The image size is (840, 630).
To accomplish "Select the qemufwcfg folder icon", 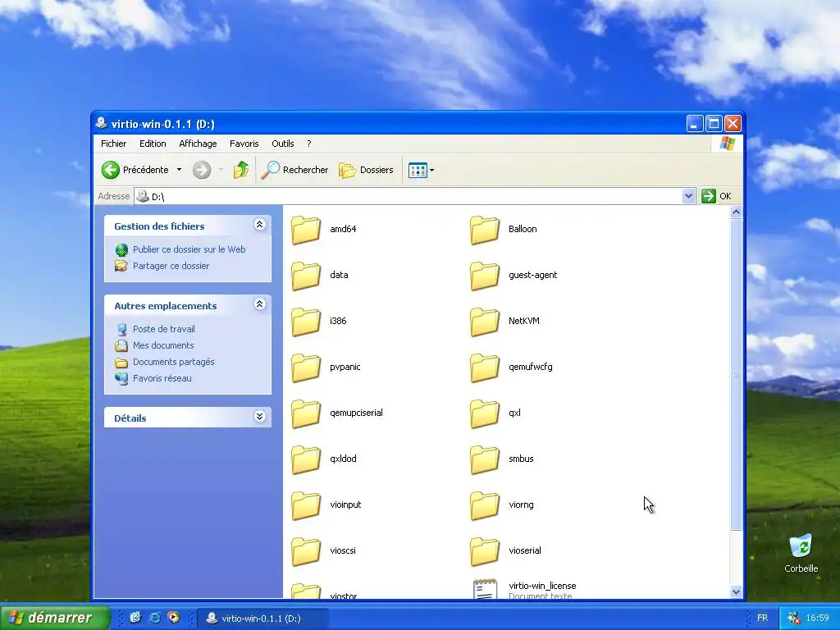I will [484, 368].
